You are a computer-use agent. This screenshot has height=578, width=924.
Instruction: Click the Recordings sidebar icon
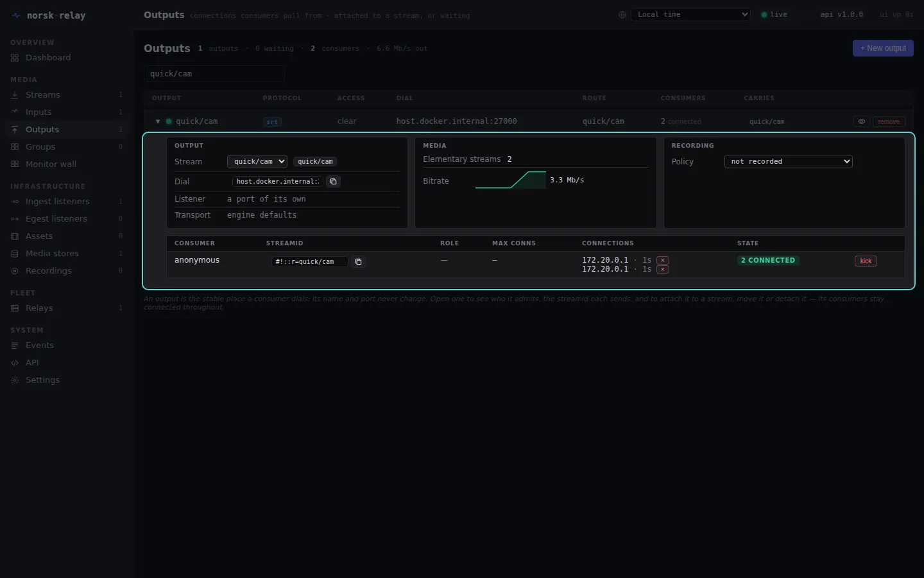tap(15, 271)
